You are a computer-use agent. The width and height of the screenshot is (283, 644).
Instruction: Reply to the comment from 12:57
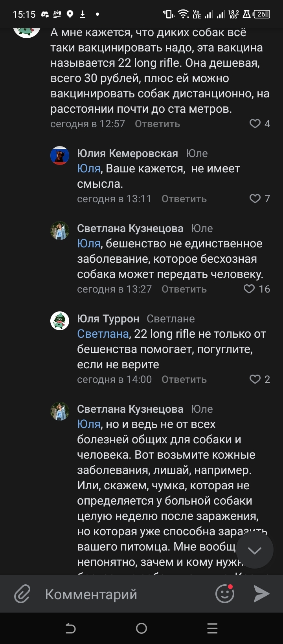(x=157, y=124)
